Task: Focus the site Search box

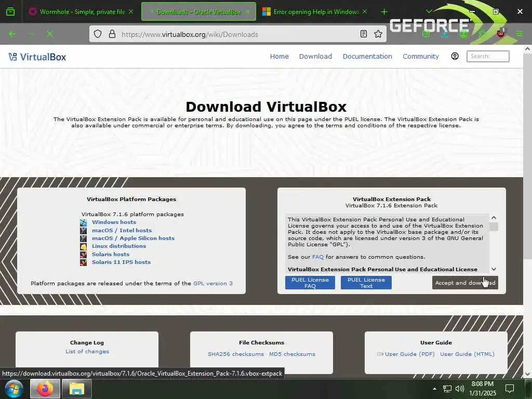Action: 488,56
